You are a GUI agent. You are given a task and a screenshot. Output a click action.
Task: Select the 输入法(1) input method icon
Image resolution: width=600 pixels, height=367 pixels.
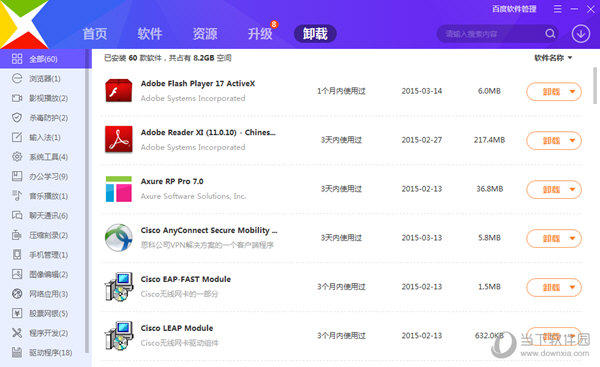coord(17,137)
